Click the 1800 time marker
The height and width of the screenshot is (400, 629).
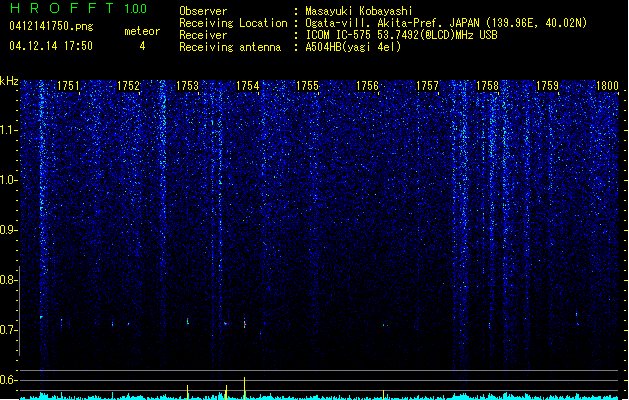[x=607, y=86]
